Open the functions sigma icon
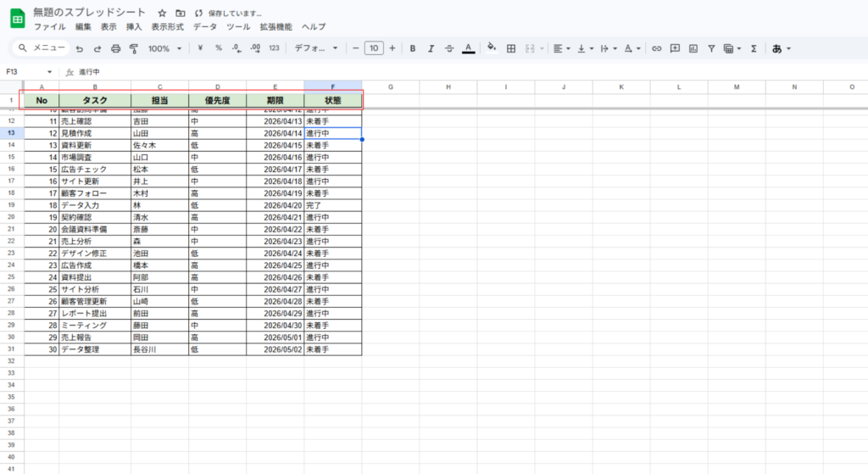 [x=754, y=48]
